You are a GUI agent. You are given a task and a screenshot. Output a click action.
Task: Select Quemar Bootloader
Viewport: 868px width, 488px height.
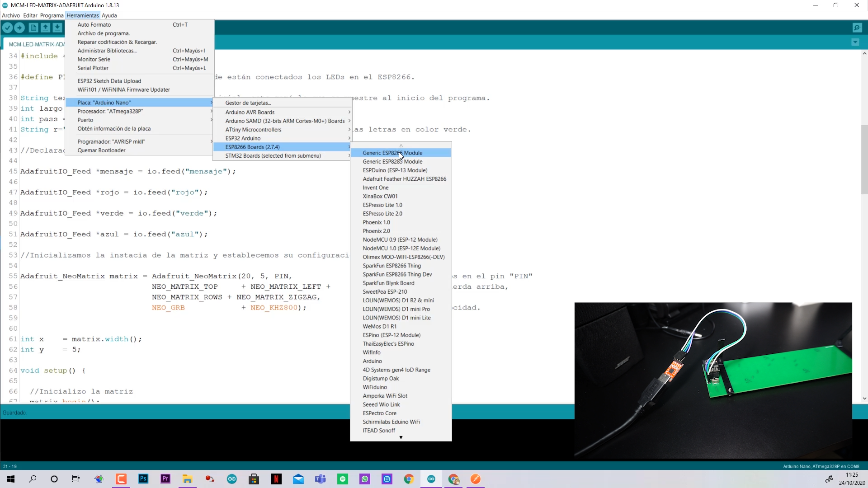140,150
